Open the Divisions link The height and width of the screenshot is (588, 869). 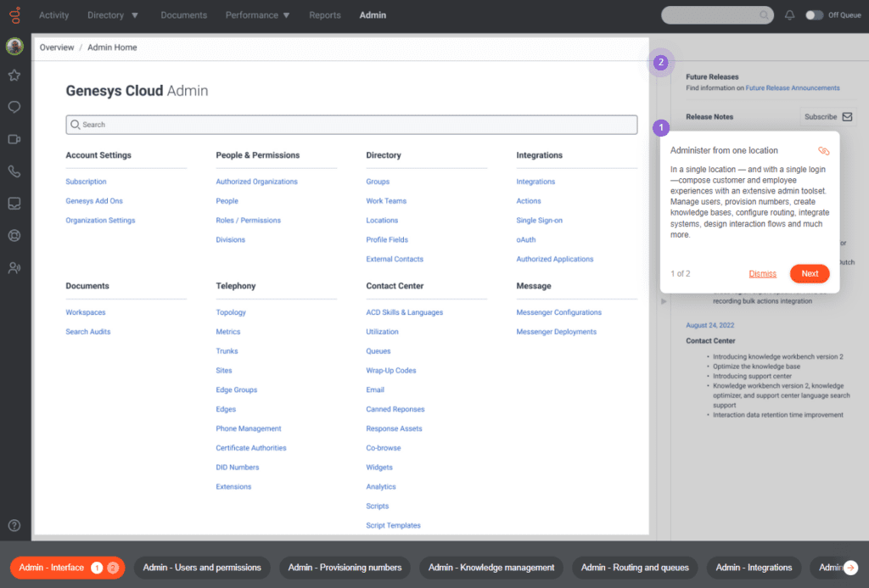click(231, 240)
